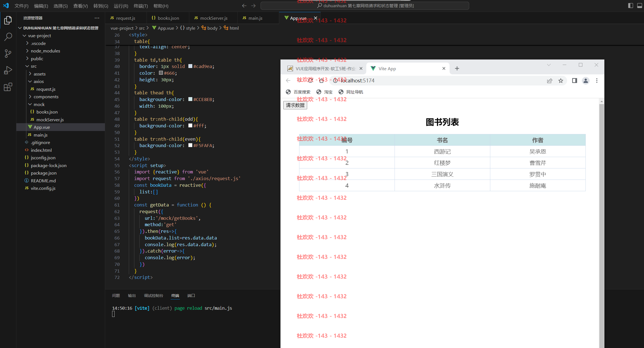644x348 pixels.
Task: Click site info icon beside localhost URL
Action: [335, 80]
